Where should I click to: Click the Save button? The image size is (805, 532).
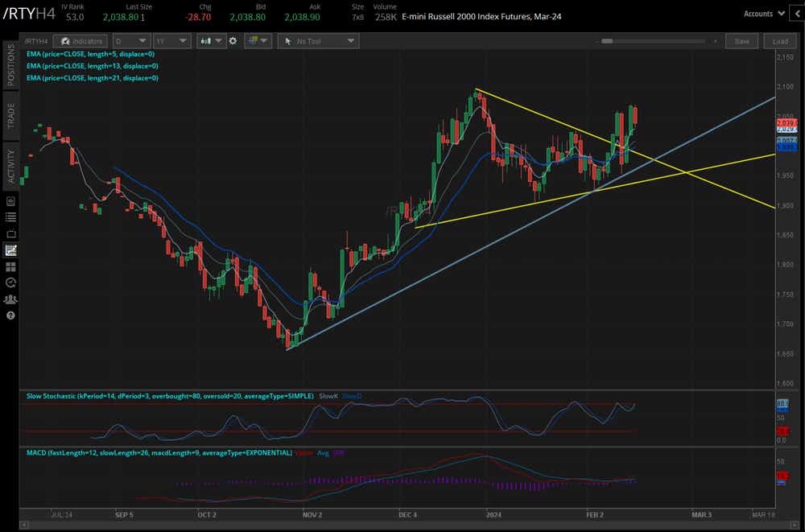pos(741,41)
